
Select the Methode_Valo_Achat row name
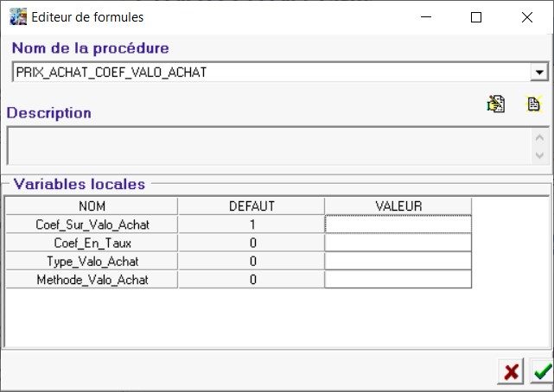click(x=92, y=279)
